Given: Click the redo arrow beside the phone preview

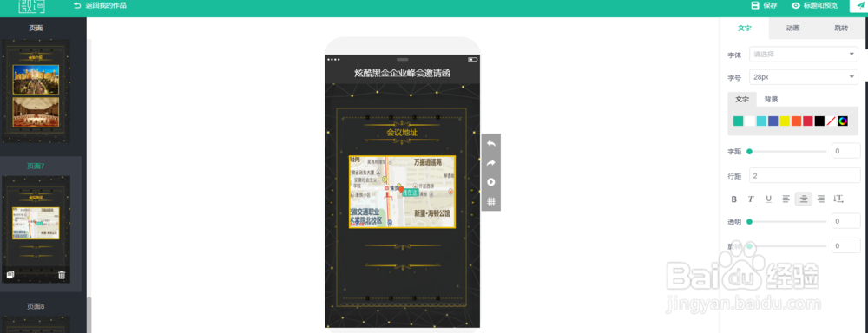Looking at the screenshot, I should click(490, 163).
